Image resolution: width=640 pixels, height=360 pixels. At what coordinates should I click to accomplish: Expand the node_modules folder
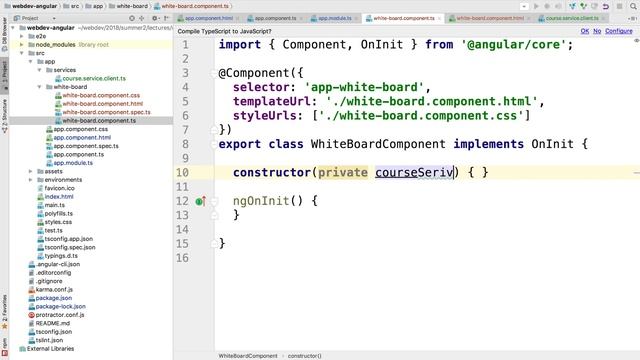(22, 44)
